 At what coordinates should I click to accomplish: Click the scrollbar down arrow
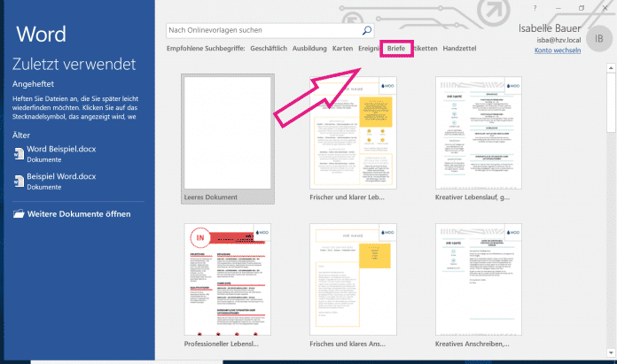pos(611,352)
